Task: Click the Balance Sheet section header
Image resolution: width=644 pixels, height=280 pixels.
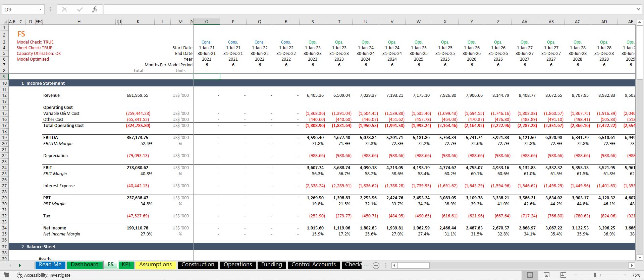Action: click(41, 247)
